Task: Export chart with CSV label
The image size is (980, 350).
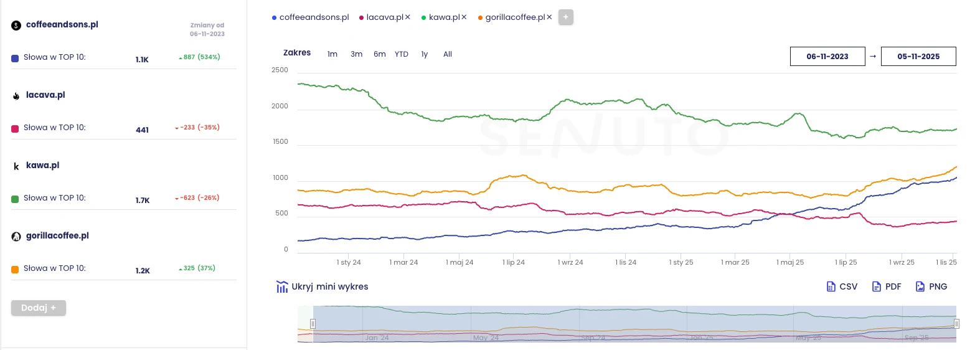Action: coord(849,286)
